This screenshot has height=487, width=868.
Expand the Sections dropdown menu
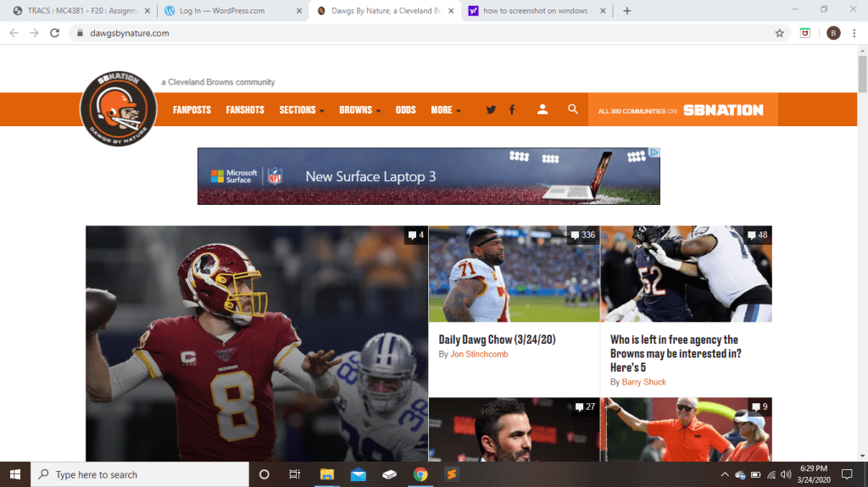click(301, 110)
